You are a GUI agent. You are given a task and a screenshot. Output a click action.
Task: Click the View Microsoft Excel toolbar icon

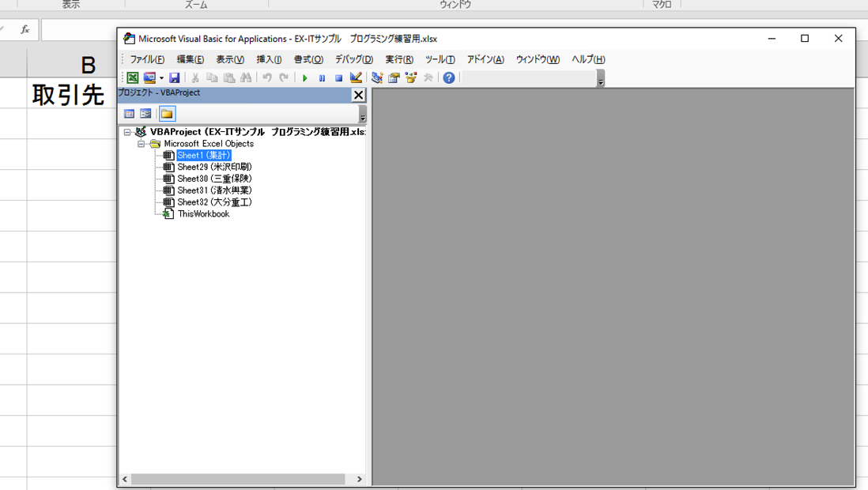(132, 78)
